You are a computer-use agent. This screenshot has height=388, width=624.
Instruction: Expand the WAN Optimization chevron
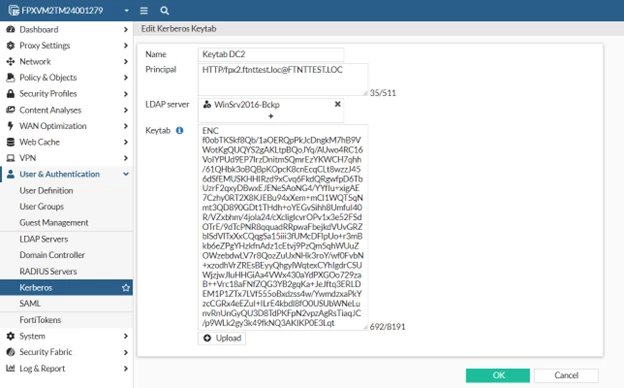[126, 126]
